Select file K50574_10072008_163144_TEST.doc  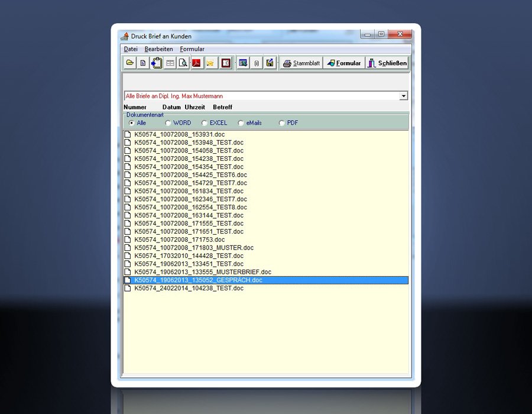pos(189,215)
